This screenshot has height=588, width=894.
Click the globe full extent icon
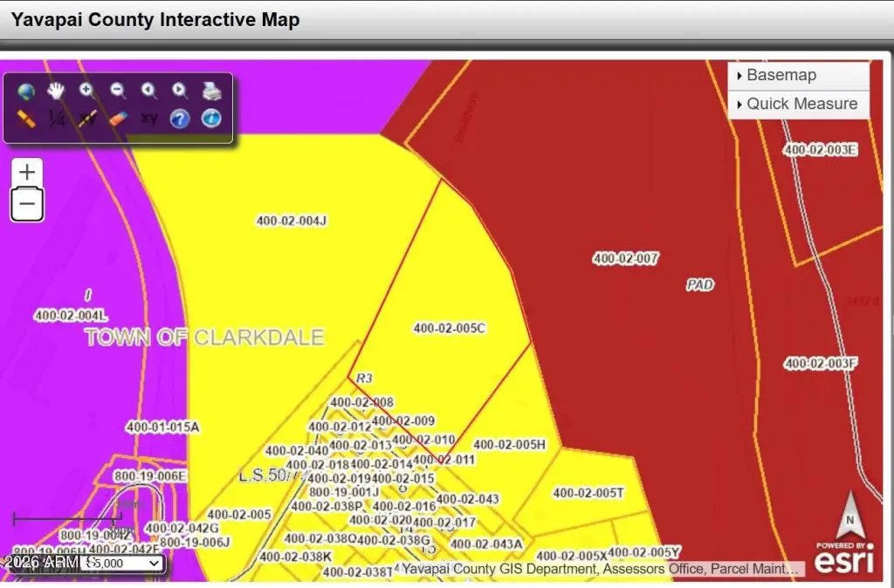[25, 91]
